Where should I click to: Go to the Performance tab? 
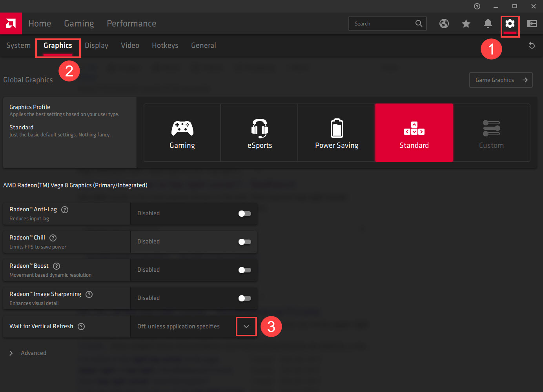(131, 24)
